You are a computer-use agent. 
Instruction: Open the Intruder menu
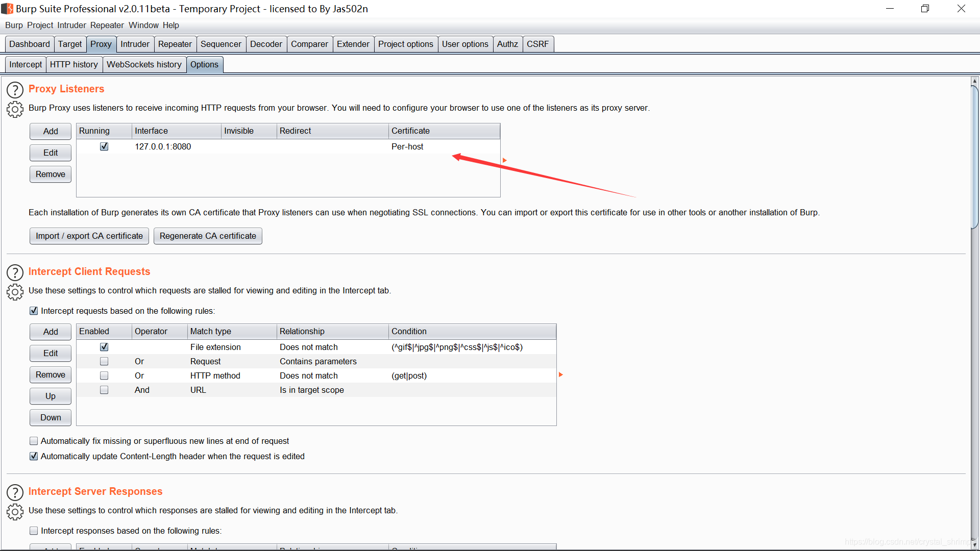click(x=71, y=25)
